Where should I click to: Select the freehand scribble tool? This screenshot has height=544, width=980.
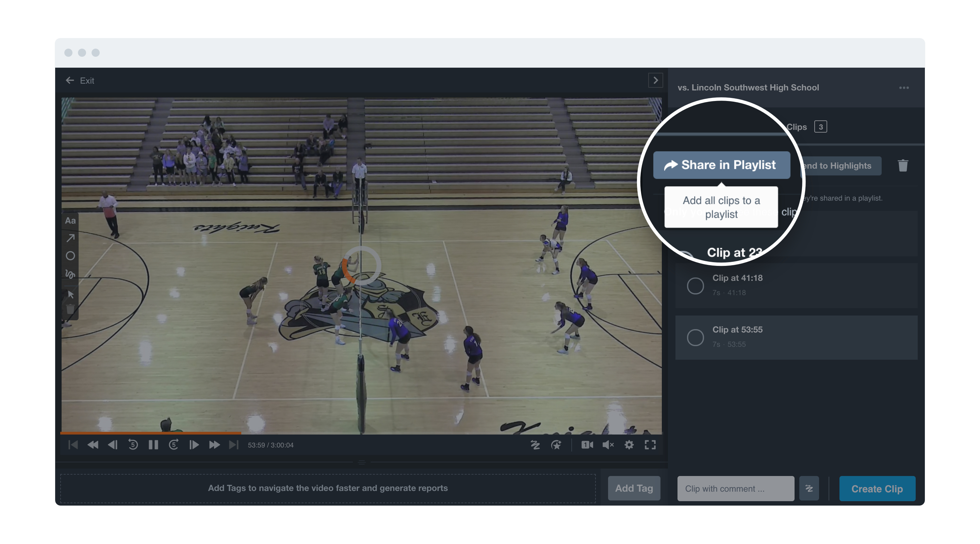(70, 274)
